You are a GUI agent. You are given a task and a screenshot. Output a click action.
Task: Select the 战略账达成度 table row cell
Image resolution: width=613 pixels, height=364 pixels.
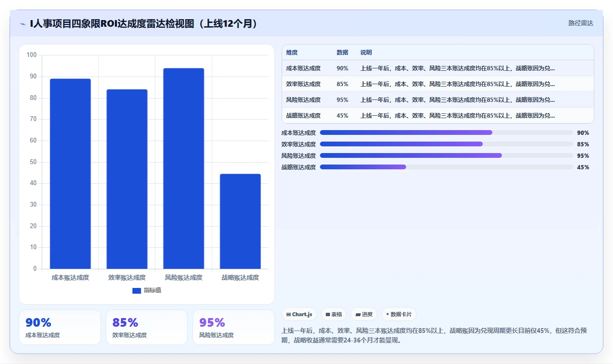click(303, 116)
